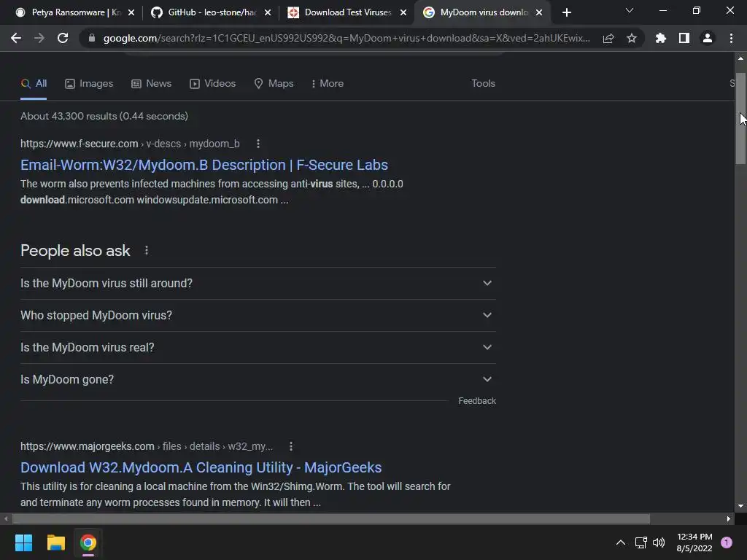Expand 'Who stopped MyDoom virus?' question
The width and height of the screenshot is (747, 560).
coord(258,315)
